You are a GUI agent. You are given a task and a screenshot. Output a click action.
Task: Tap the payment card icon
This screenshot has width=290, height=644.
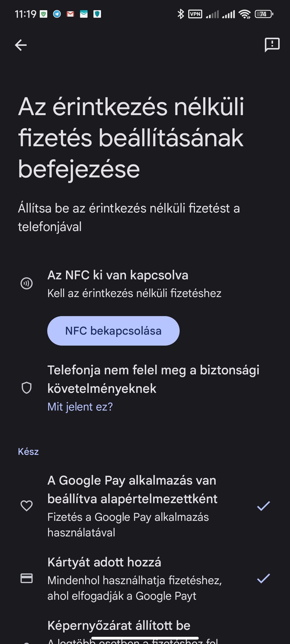point(27,579)
